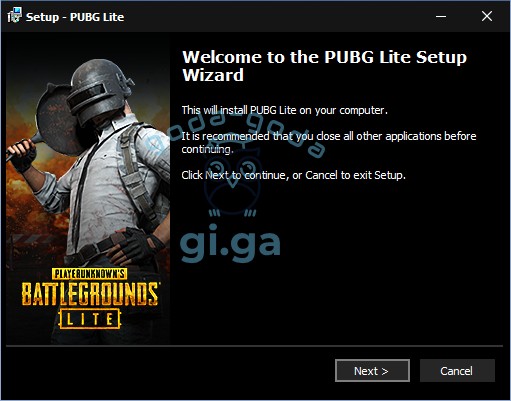511x401 pixels.
Task: Click the horizontal separator line above buttons
Action: coord(254,346)
